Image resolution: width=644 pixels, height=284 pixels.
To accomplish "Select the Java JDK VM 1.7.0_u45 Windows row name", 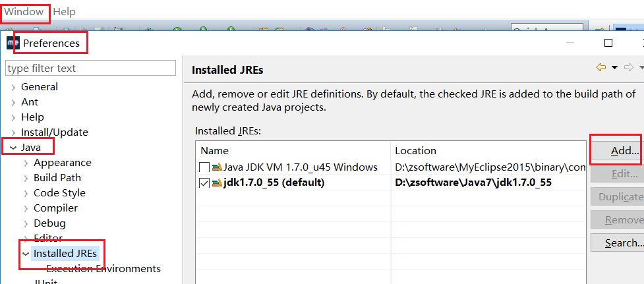I will [x=300, y=167].
